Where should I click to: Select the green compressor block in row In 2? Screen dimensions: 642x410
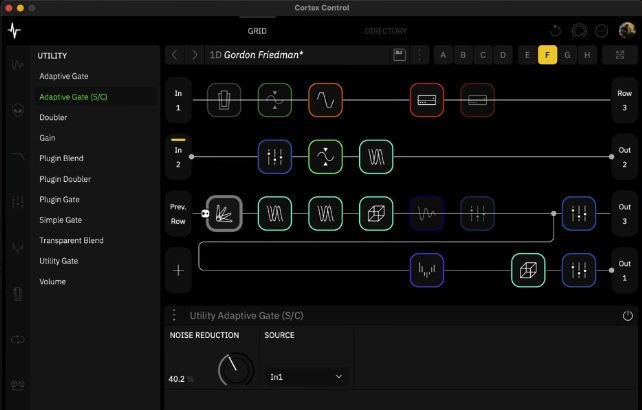(326, 157)
